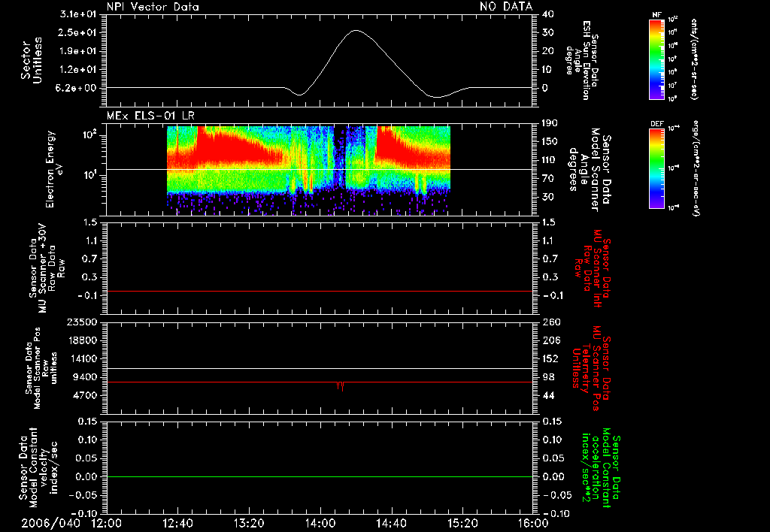
Task: Click the '2006/040' date label
Action: (x=50, y=524)
